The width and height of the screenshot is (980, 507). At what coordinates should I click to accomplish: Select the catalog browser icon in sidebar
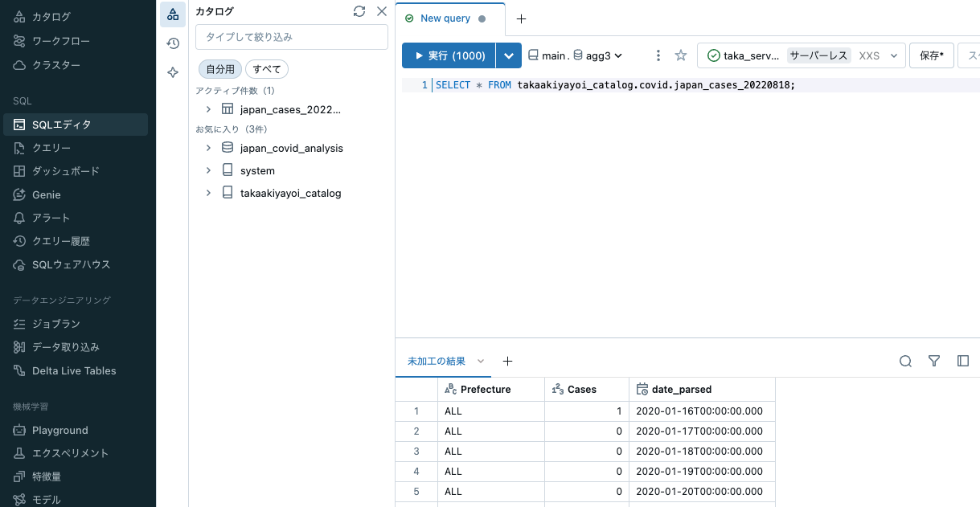click(173, 14)
